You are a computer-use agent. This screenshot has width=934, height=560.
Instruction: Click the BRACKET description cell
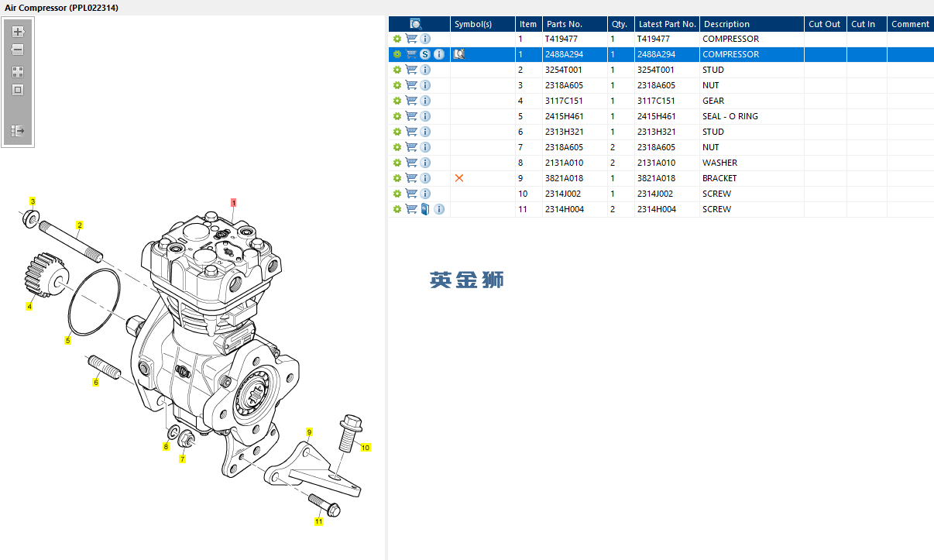752,178
